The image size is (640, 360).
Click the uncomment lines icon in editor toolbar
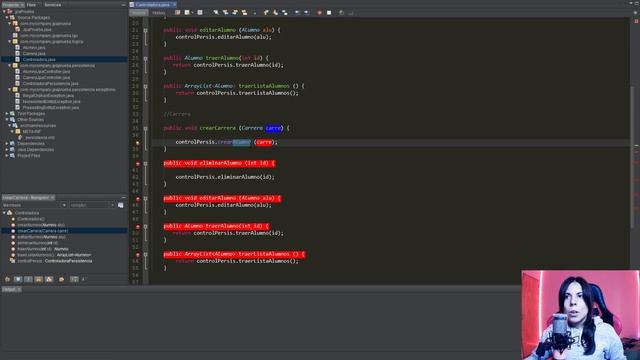[x=351, y=13]
